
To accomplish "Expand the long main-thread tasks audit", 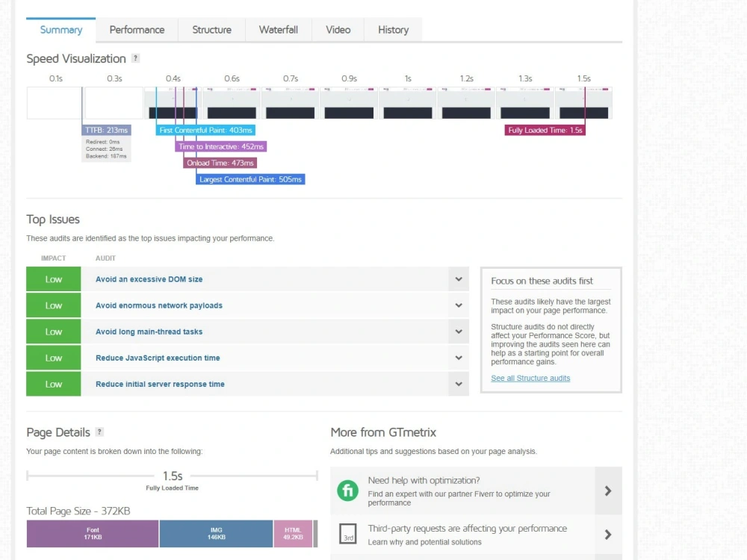I will pos(459,332).
